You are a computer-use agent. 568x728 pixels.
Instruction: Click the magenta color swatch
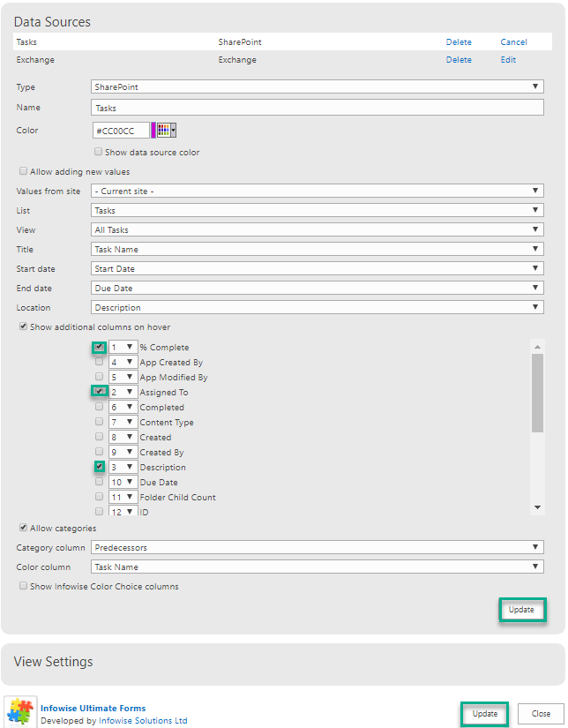(153, 131)
